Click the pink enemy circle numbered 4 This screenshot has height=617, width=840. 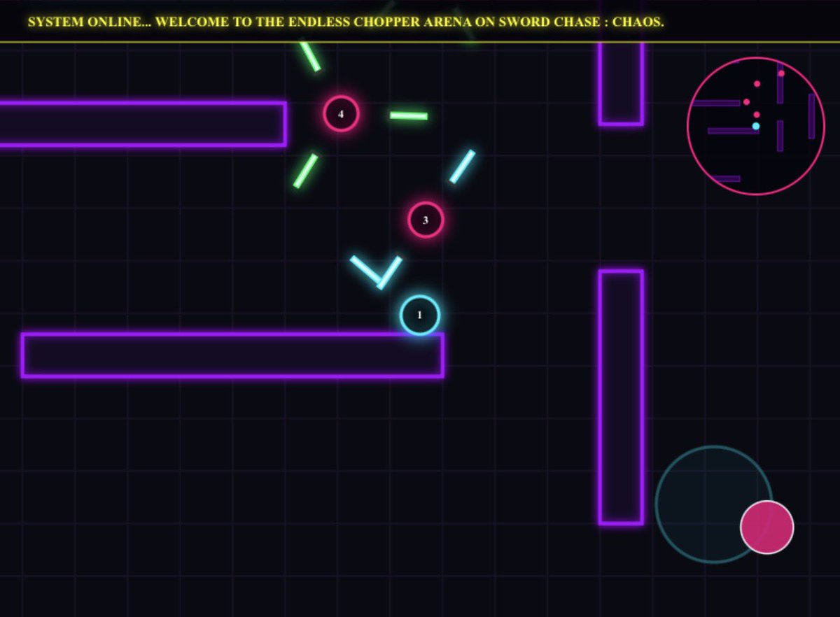coord(341,114)
